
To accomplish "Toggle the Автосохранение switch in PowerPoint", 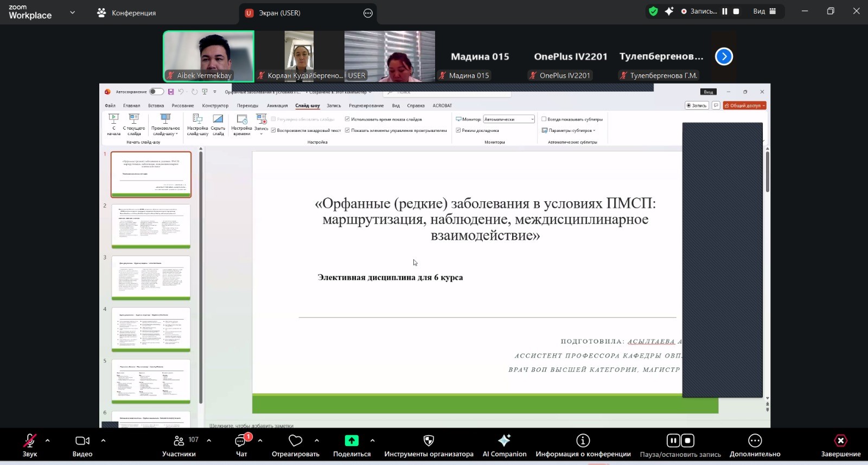I will 156,92.
